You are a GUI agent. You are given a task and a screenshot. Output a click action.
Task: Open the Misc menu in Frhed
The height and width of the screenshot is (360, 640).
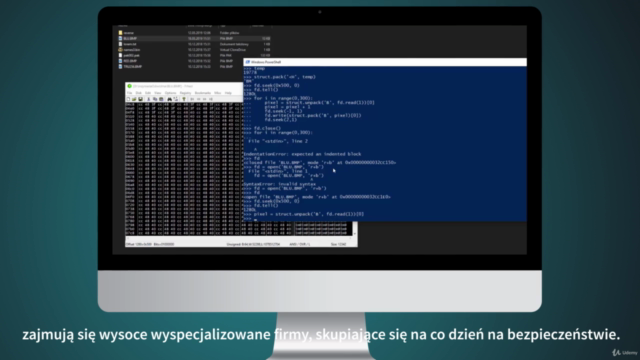218,93
